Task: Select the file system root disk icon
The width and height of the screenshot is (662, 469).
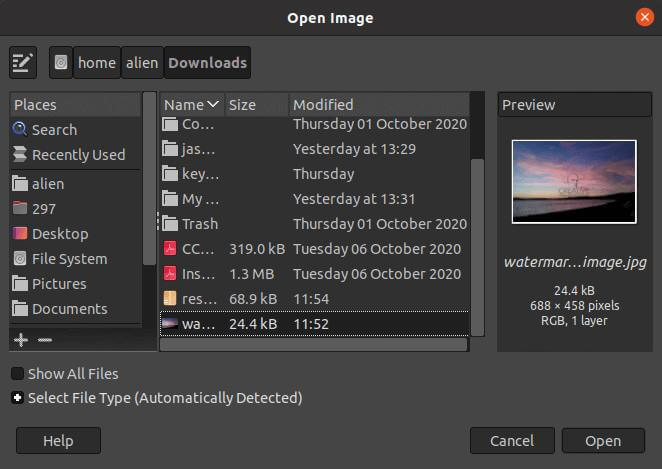Action: 61,63
